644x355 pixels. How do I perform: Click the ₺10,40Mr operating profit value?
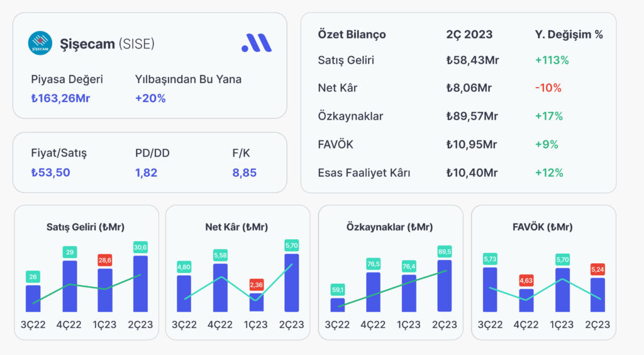472,173
